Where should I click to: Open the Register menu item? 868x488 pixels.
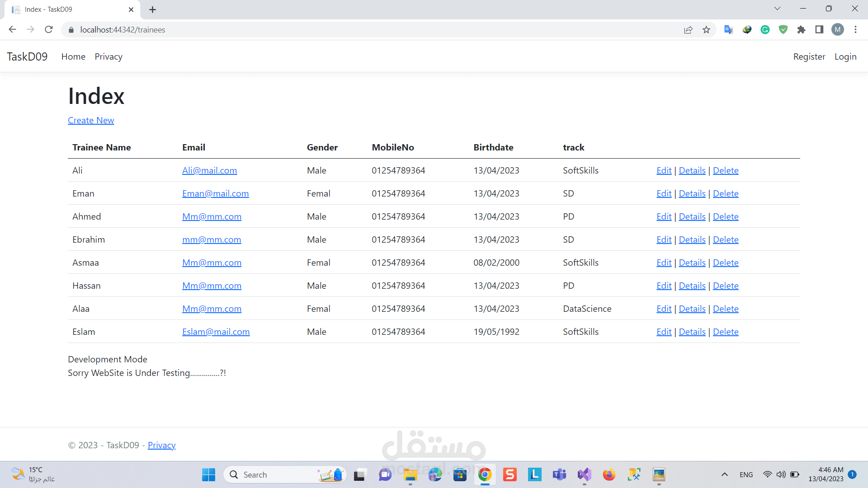809,56
